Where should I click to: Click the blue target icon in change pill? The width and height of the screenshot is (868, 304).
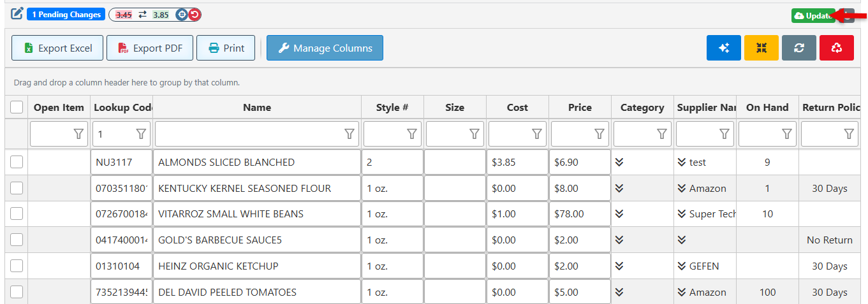[182, 15]
